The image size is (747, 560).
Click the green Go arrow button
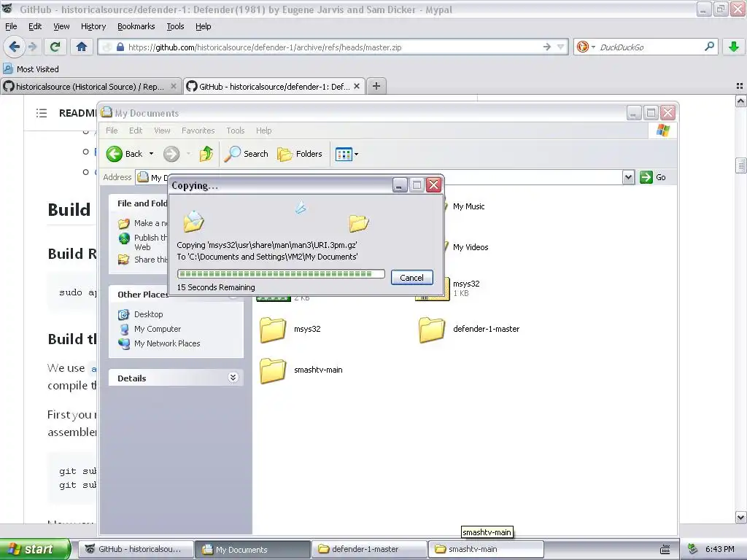point(646,177)
